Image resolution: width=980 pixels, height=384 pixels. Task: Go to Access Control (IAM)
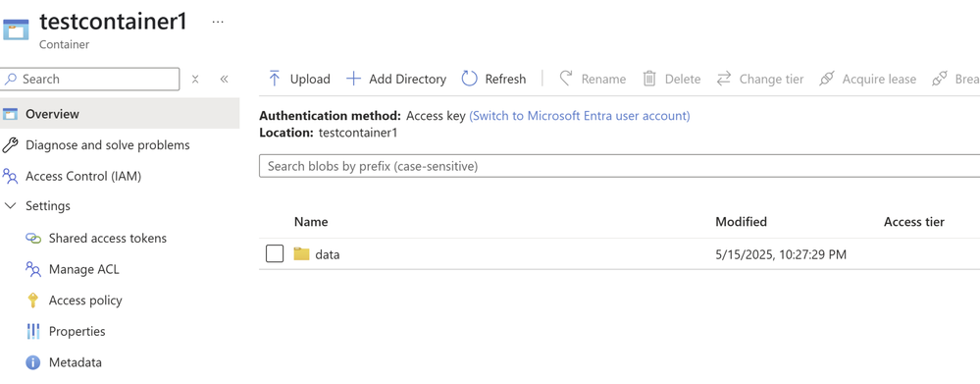83,177
